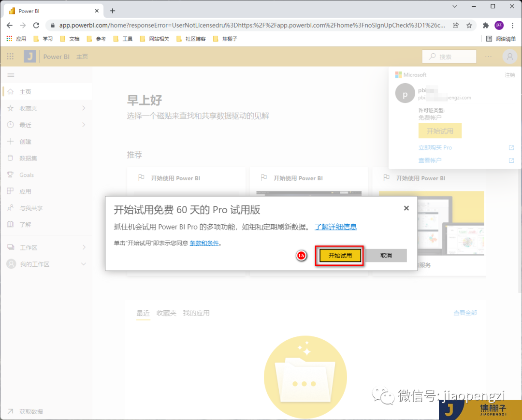Close the Power BI browser tab
The height and width of the screenshot is (420, 522).
tap(97, 11)
